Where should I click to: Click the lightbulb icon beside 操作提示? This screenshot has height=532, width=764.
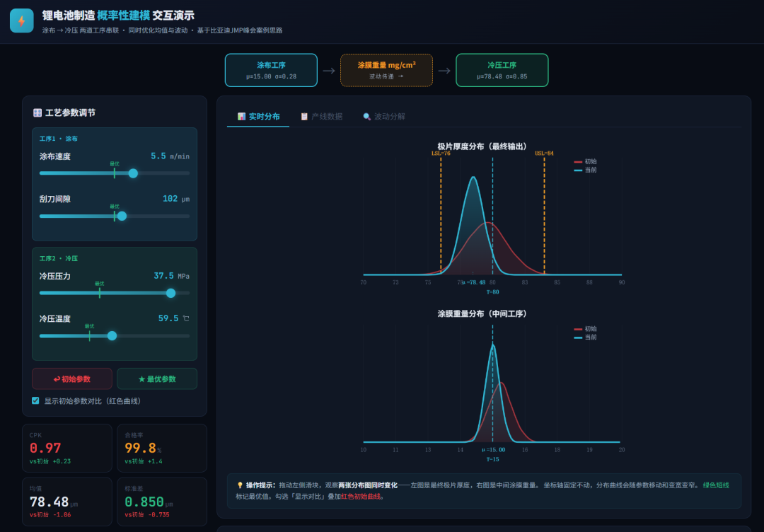pyautogui.click(x=240, y=485)
